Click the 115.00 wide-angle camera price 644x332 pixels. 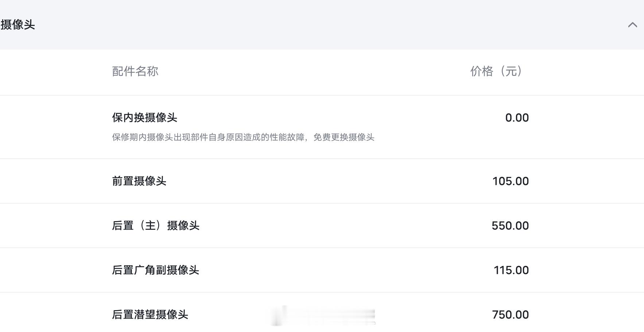point(511,270)
